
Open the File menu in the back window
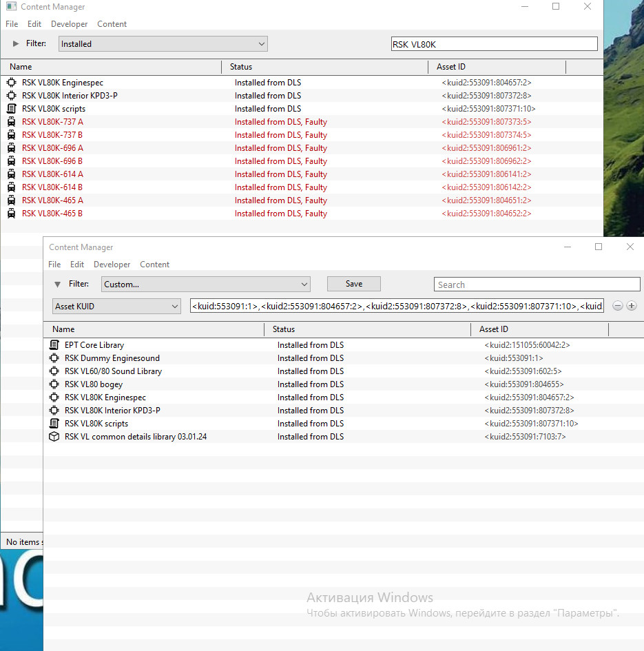click(12, 24)
